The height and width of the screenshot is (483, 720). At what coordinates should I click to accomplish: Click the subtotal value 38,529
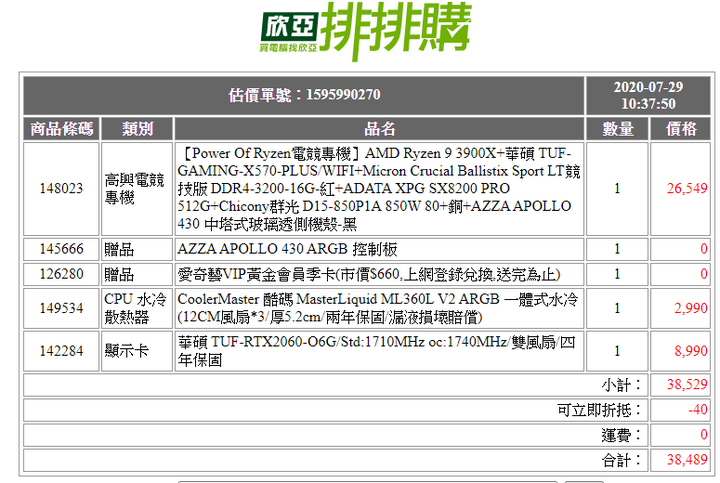pyautogui.click(x=687, y=384)
